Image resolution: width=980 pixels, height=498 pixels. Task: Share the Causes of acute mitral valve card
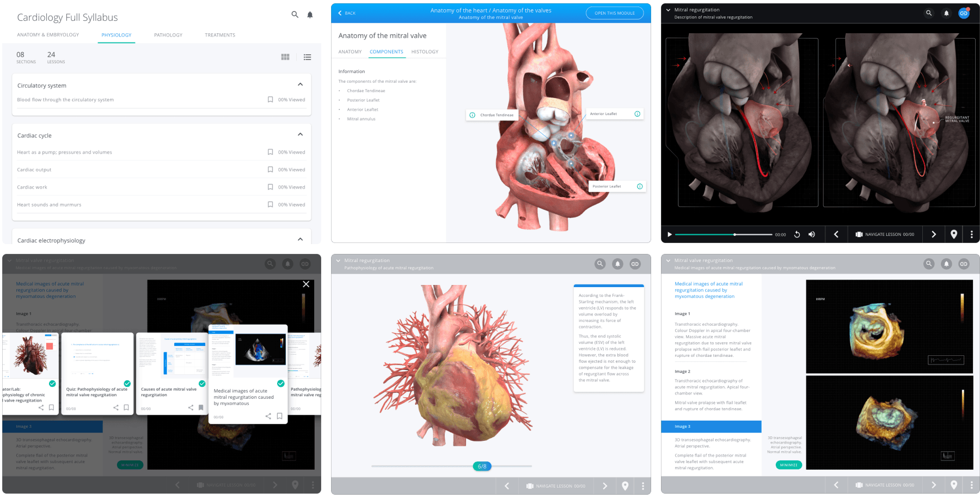click(x=191, y=408)
